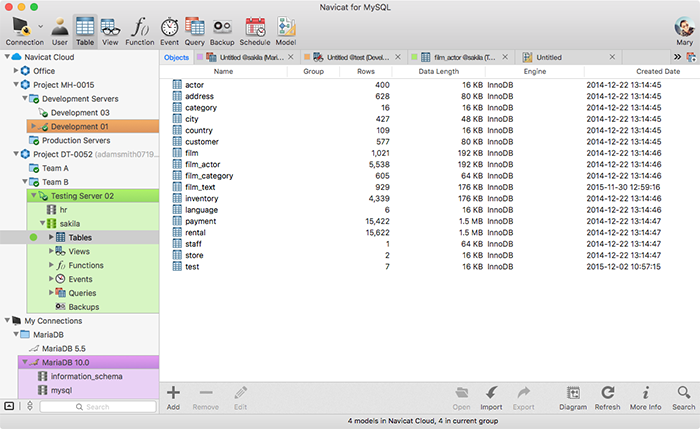The image size is (700, 429).
Task: Expand Development 01 connection
Action: click(33, 126)
